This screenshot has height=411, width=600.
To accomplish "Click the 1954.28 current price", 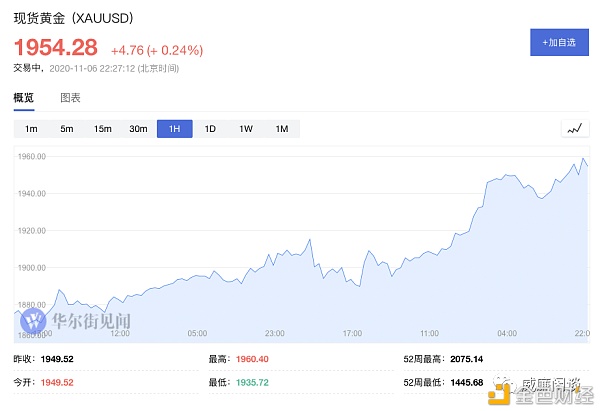I will 56,47.
